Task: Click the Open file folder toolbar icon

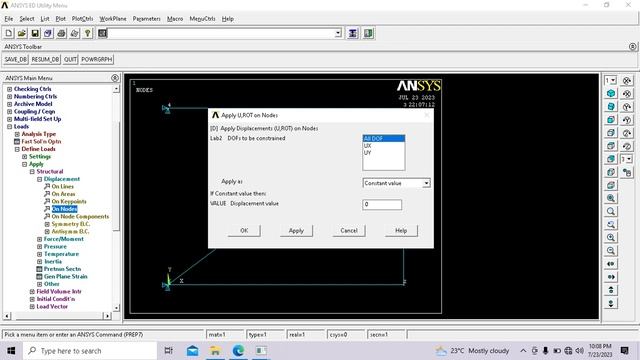Action: point(22,33)
